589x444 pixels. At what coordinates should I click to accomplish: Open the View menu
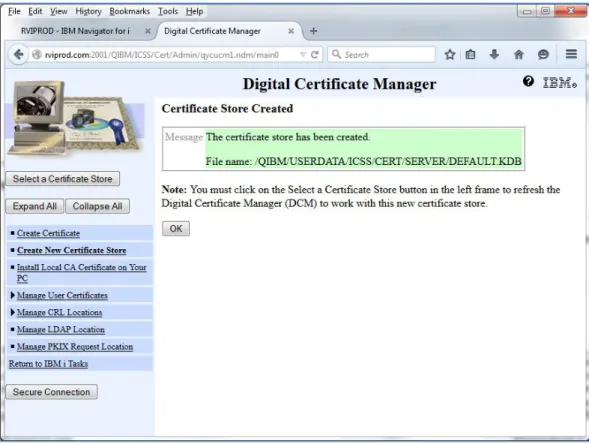pos(59,11)
